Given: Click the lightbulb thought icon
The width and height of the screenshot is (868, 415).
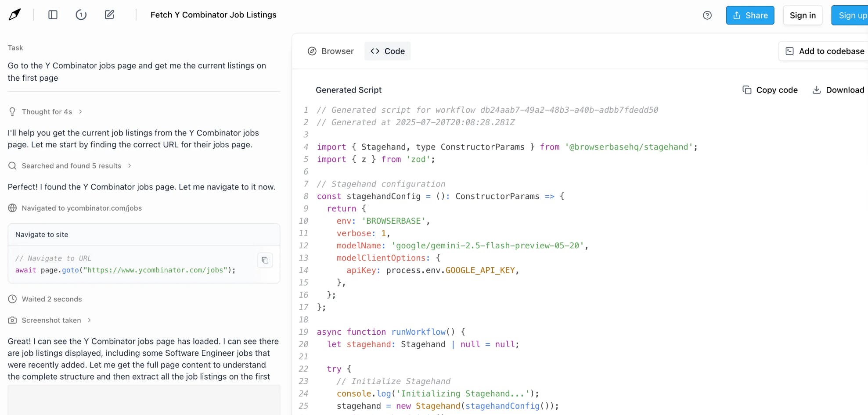Looking at the screenshot, I should pyautogui.click(x=12, y=111).
